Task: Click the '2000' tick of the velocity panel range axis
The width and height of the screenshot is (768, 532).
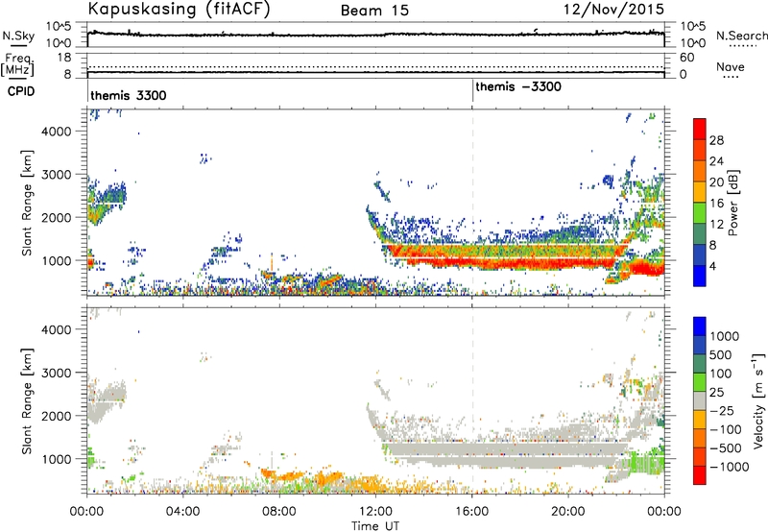Action: pyautogui.click(x=56, y=416)
